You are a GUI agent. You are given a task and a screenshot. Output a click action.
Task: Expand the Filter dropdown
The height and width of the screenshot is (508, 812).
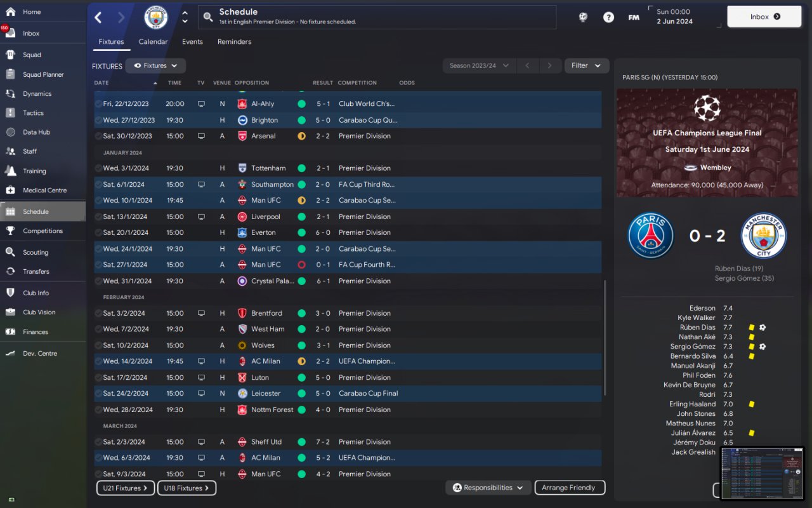(x=586, y=65)
